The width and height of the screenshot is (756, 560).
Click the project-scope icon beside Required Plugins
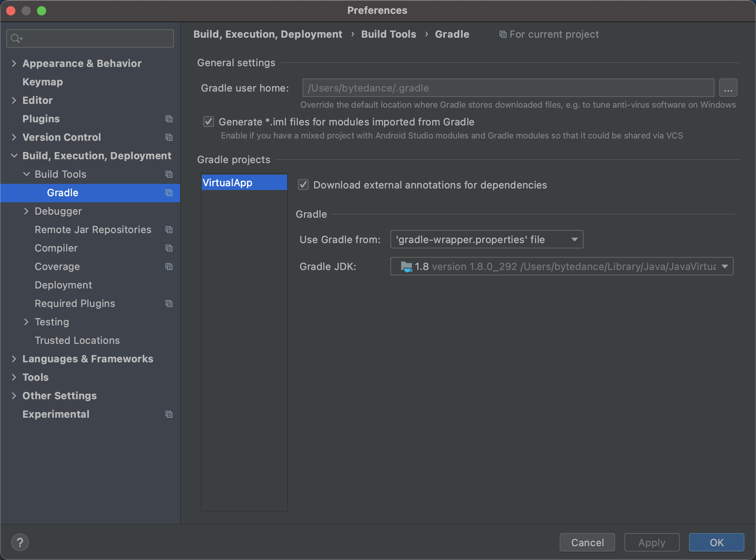coord(169,303)
